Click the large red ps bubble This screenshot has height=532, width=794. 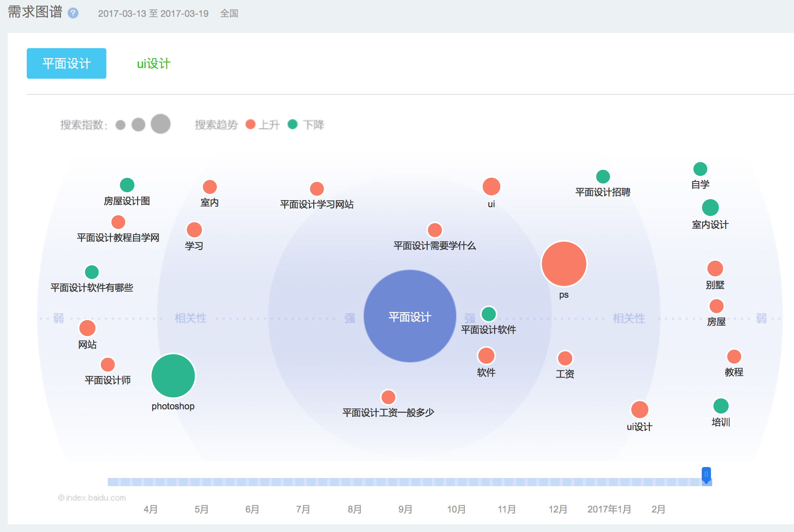564,264
